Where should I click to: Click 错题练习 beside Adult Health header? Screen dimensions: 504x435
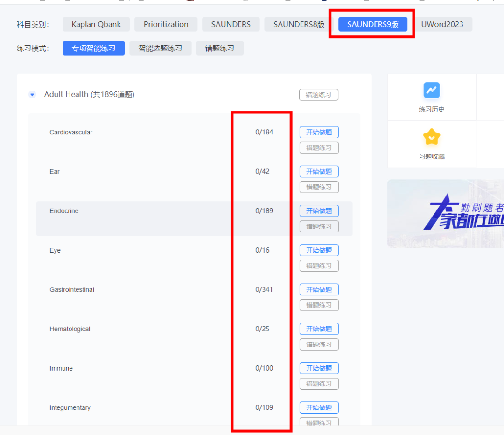click(x=318, y=95)
